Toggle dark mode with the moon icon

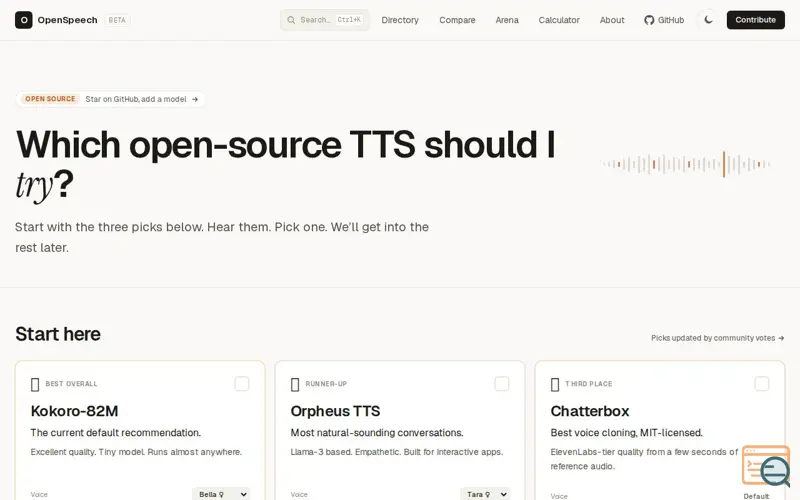tap(708, 20)
